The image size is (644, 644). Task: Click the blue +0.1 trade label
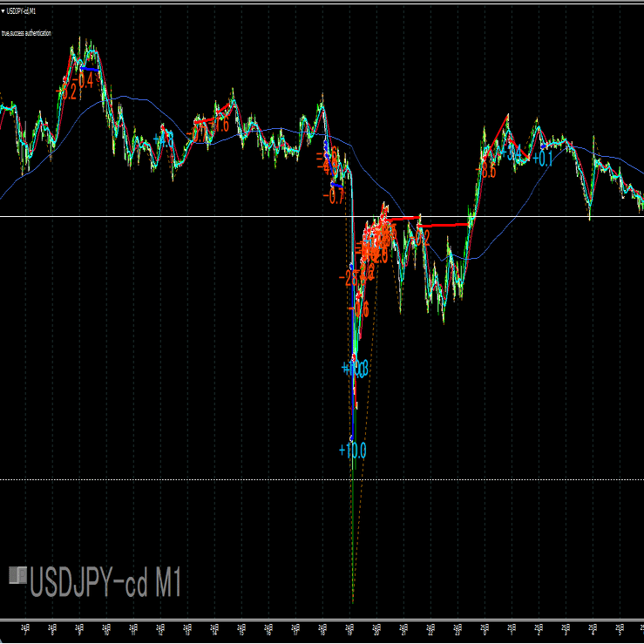[543, 159]
